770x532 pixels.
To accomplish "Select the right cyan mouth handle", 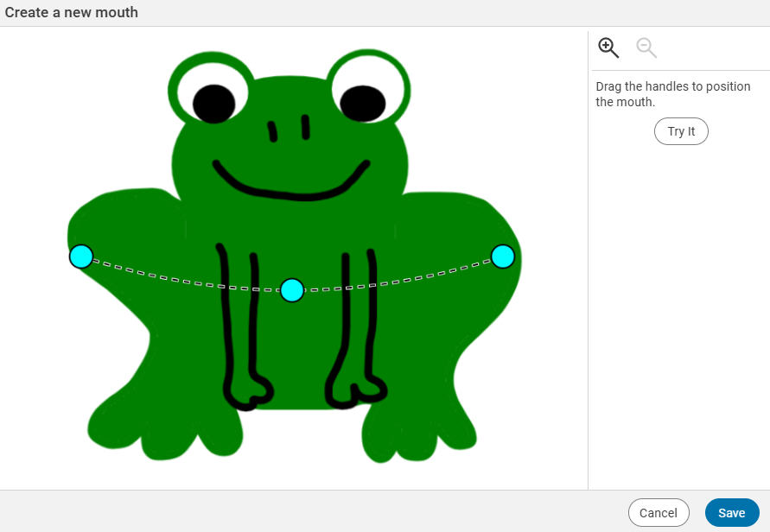I will [x=503, y=256].
